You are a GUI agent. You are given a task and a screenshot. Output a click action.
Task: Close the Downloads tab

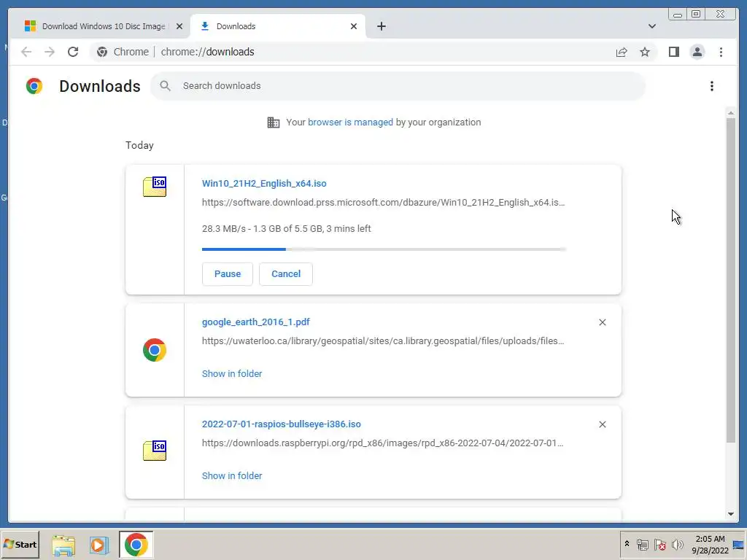point(354,26)
